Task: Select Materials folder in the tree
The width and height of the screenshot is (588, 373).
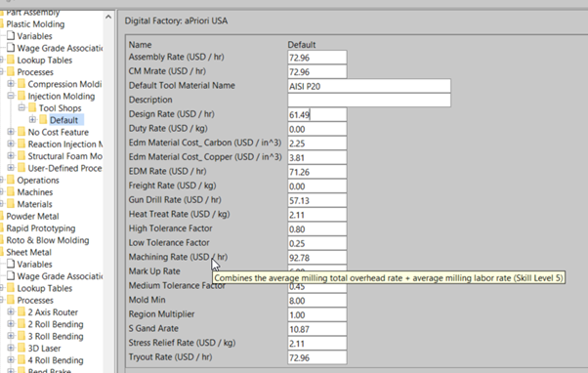Action: 29,204
